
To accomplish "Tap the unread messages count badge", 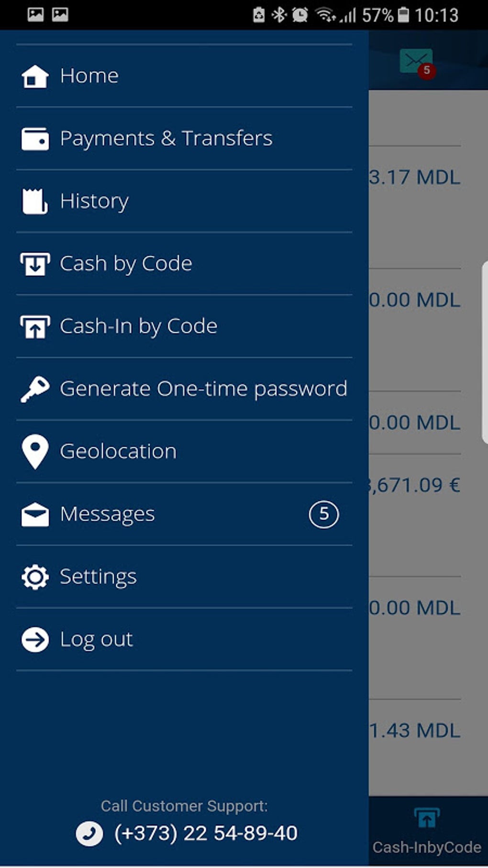I will 324,514.
